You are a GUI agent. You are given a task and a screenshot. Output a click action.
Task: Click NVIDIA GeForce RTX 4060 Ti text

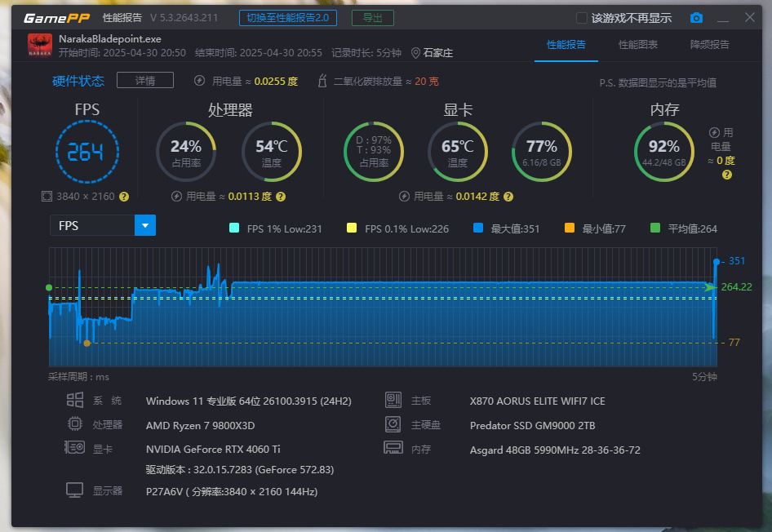[x=213, y=450]
